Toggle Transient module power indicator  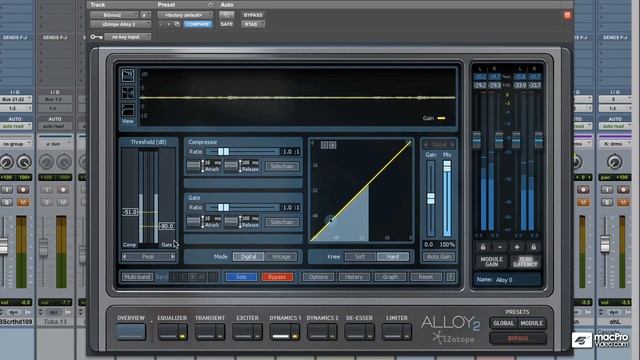(x=220, y=332)
